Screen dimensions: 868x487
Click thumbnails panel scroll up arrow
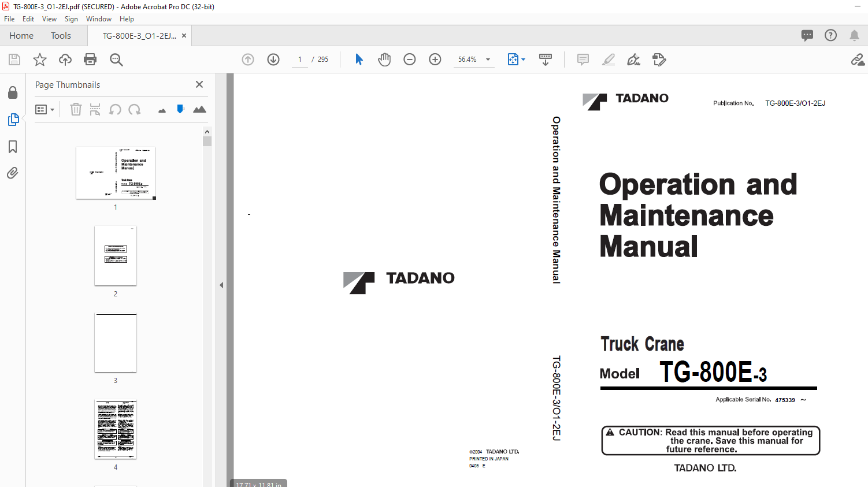[x=207, y=132]
